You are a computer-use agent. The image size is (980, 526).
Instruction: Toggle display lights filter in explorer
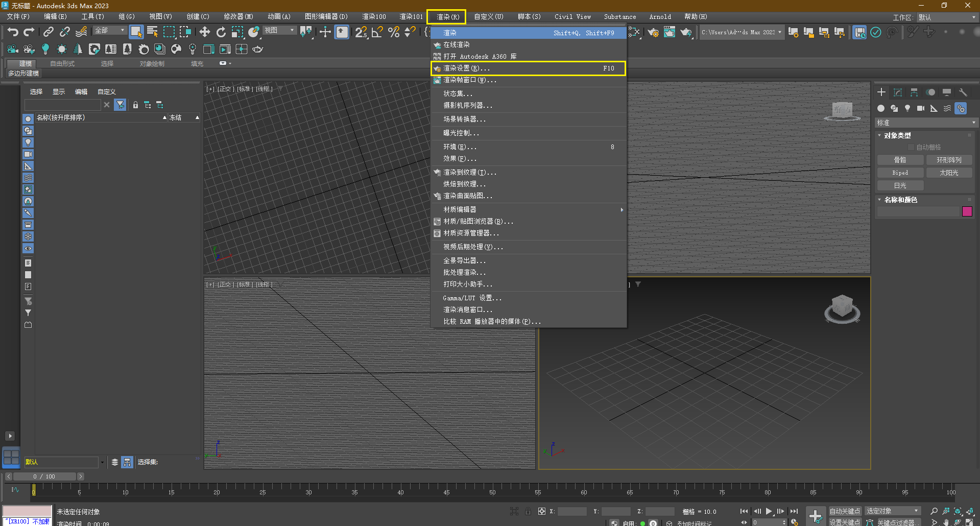[28, 142]
